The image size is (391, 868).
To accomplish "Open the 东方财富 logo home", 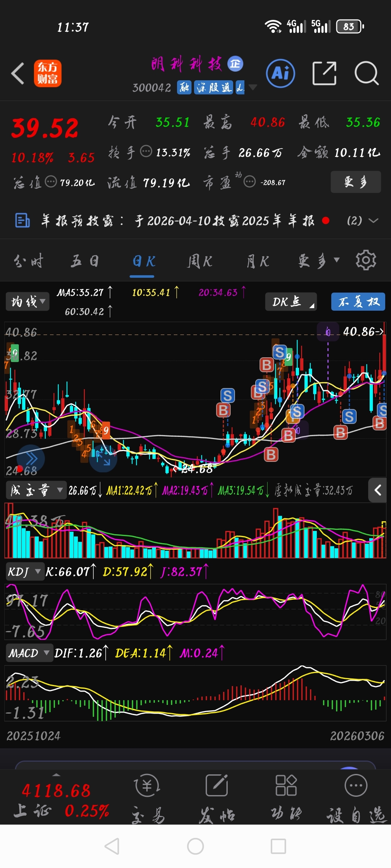I will (47, 73).
